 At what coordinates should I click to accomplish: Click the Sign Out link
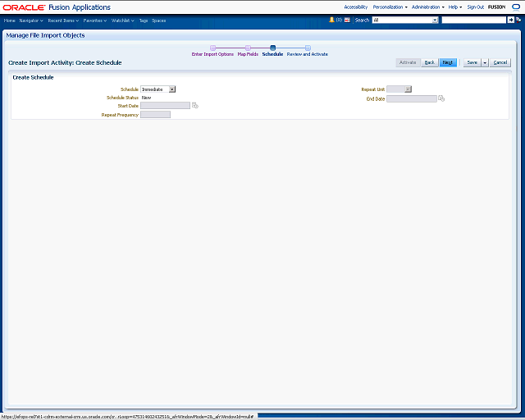[x=475, y=7]
